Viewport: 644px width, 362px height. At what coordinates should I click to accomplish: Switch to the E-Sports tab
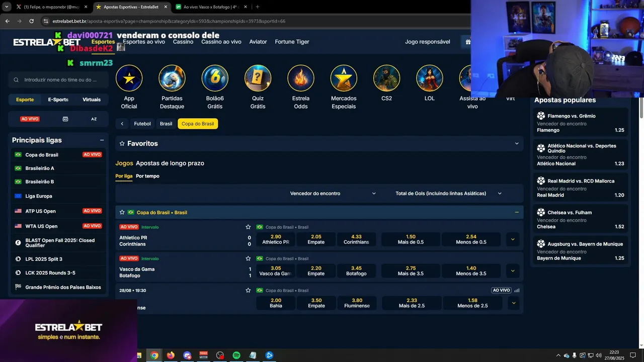click(x=58, y=100)
